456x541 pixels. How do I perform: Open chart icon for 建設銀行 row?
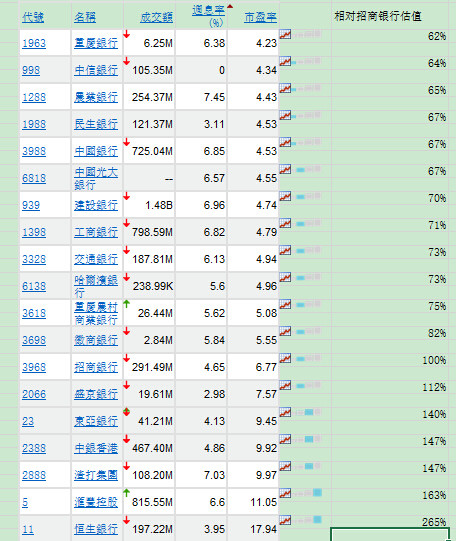coord(285,196)
